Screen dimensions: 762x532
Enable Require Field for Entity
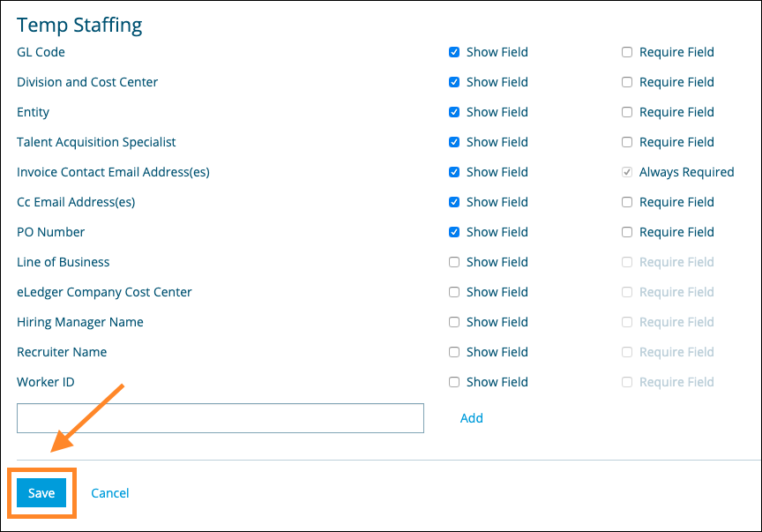tap(627, 112)
